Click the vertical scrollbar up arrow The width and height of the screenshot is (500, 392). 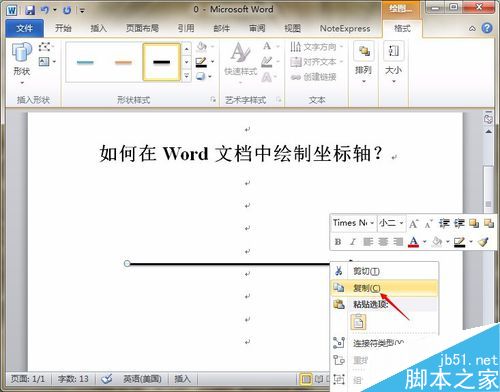coord(488,132)
